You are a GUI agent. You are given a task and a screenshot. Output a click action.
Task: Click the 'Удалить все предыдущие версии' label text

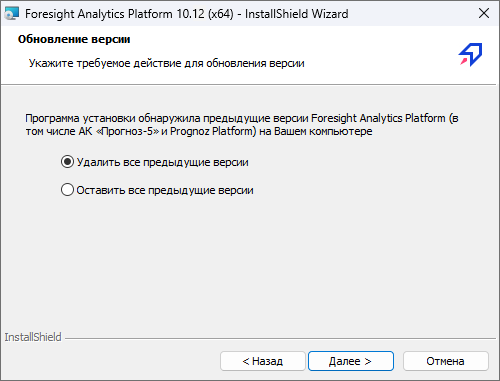click(x=163, y=162)
